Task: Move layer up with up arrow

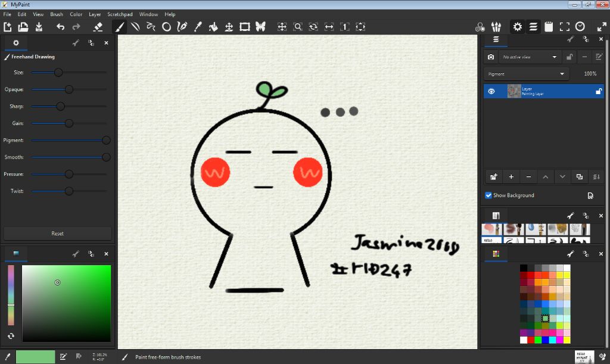Action: pyautogui.click(x=546, y=176)
